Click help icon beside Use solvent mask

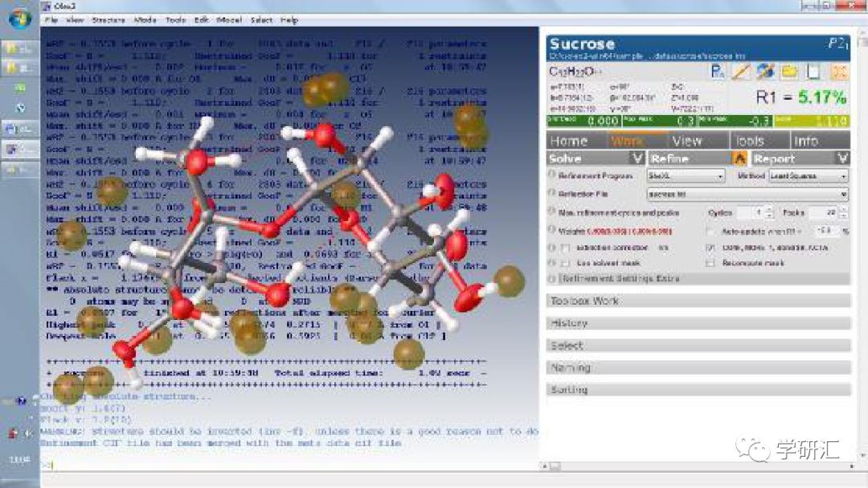click(552, 263)
